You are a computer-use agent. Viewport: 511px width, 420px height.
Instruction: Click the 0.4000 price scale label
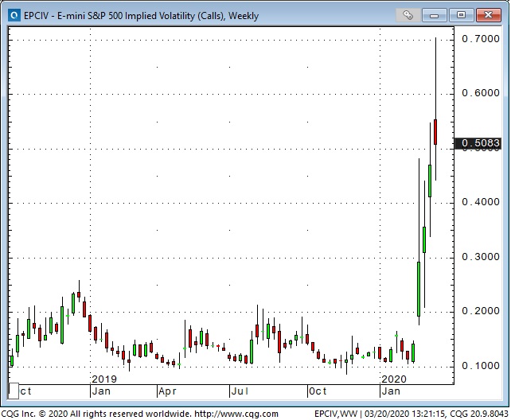click(x=481, y=202)
